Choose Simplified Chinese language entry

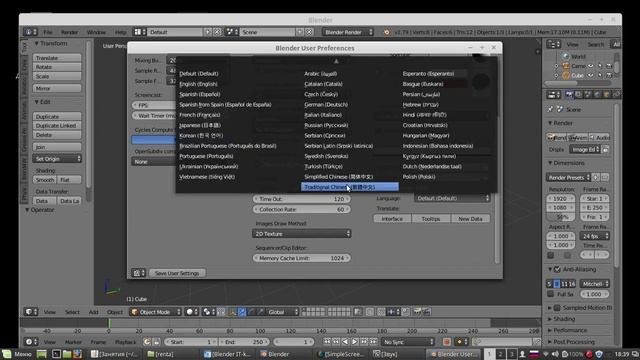[x=338, y=177]
